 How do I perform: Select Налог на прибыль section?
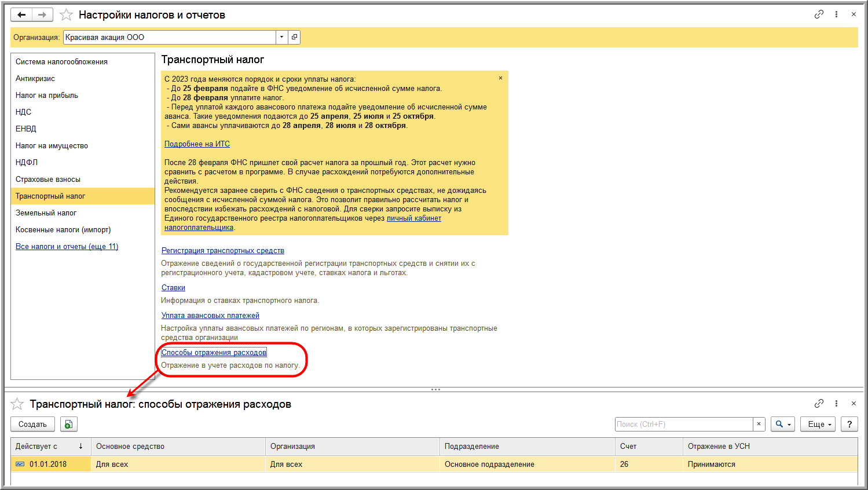[x=83, y=95]
